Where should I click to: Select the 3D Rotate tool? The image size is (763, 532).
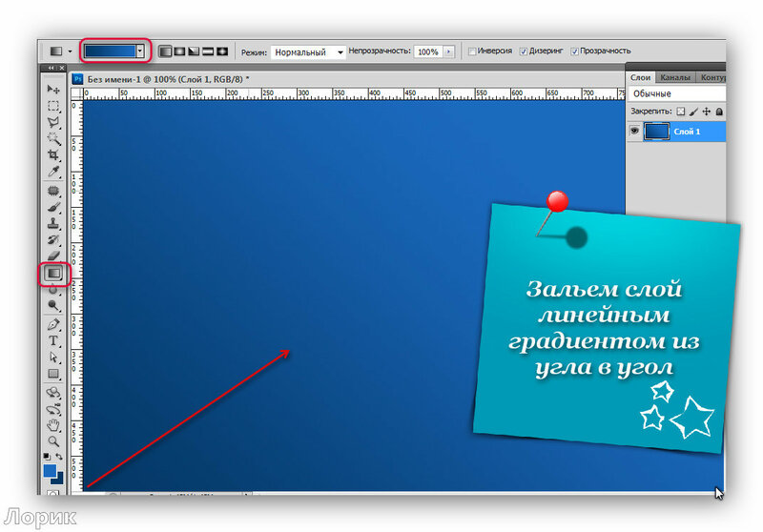pos(53,393)
